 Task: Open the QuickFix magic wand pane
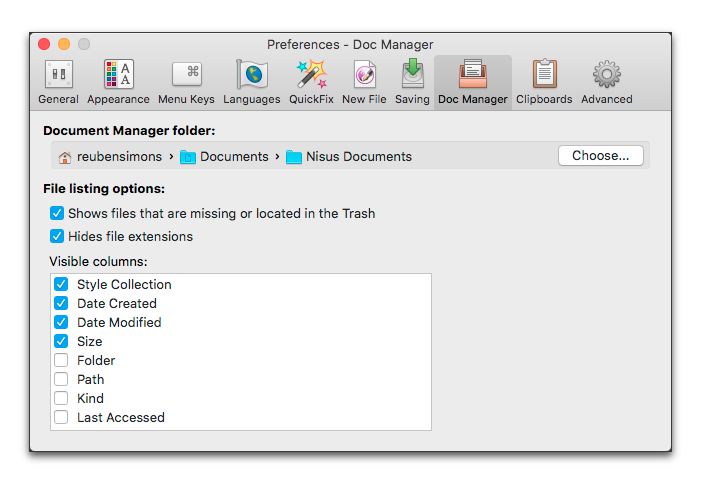point(310,82)
